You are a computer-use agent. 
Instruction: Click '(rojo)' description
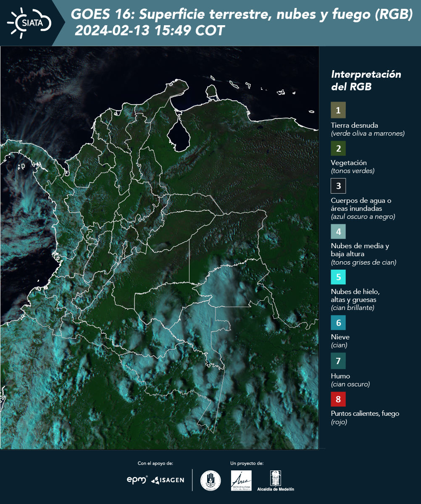pos(339,423)
